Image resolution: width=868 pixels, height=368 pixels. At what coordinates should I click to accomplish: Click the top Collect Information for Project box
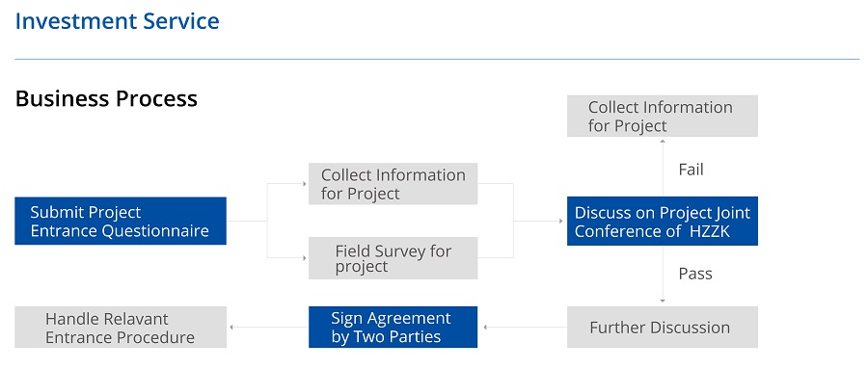[662, 116]
